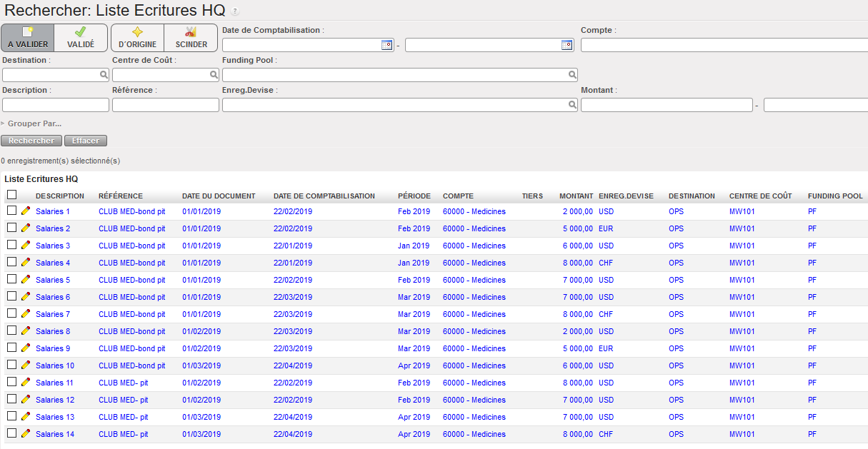Edit Salaries 1 row with pencil icon

[26, 211]
